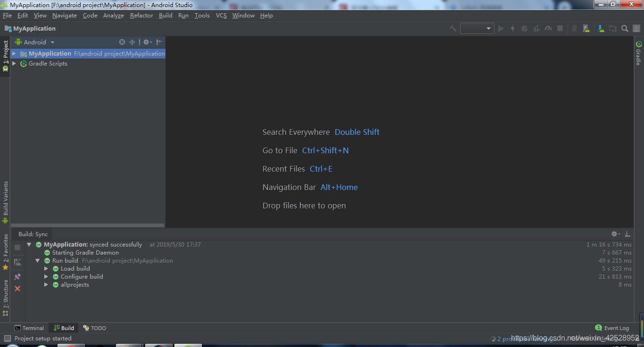Click the 1 m 16 s 734 ms duration text
The height and width of the screenshot is (347, 644).
609,245
